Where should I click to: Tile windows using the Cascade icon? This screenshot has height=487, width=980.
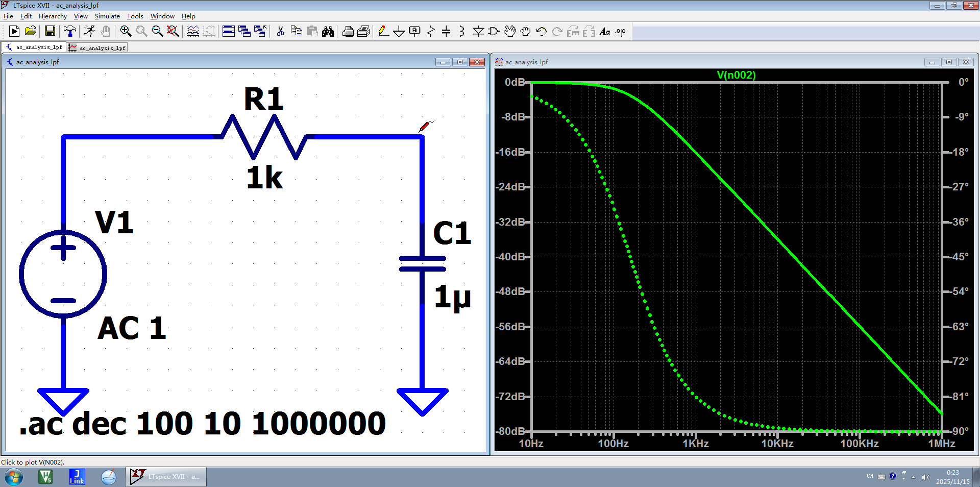(x=244, y=32)
